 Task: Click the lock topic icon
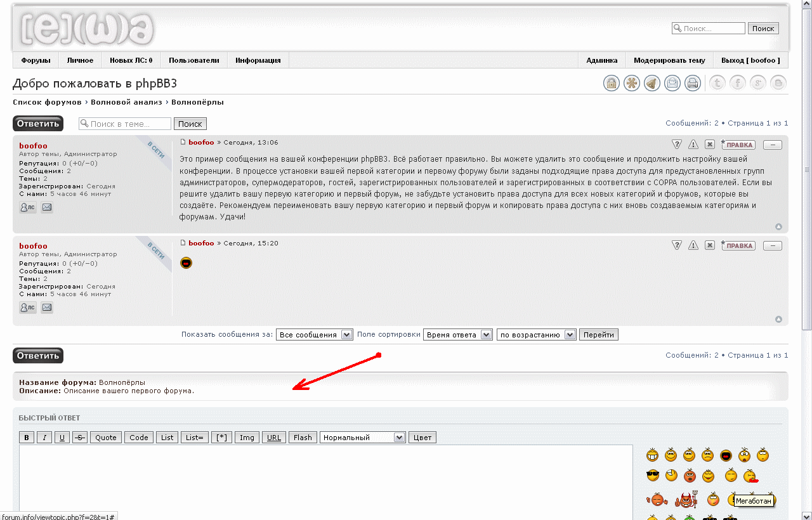pyautogui.click(x=612, y=83)
